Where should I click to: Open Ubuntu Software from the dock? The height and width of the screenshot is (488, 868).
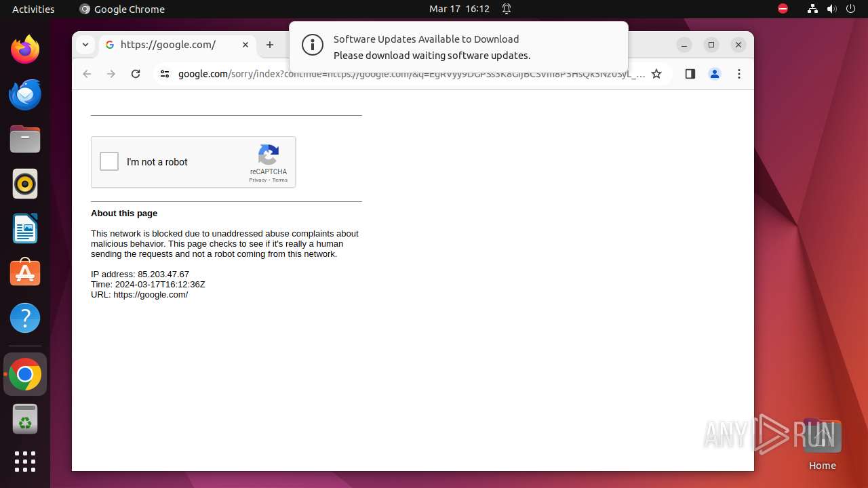pos(25,273)
